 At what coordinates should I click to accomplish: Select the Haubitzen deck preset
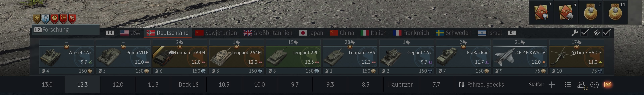click(401, 84)
